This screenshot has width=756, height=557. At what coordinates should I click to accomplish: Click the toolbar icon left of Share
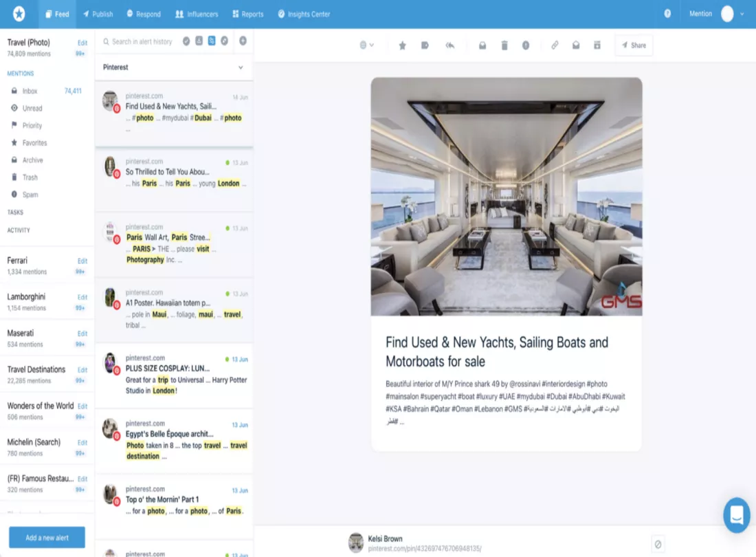point(597,45)
